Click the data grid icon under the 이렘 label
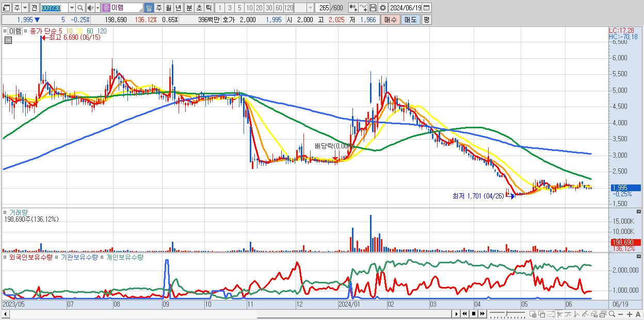Image resolution: width=644 pixels, height=320 pixels. pos(8,40)
